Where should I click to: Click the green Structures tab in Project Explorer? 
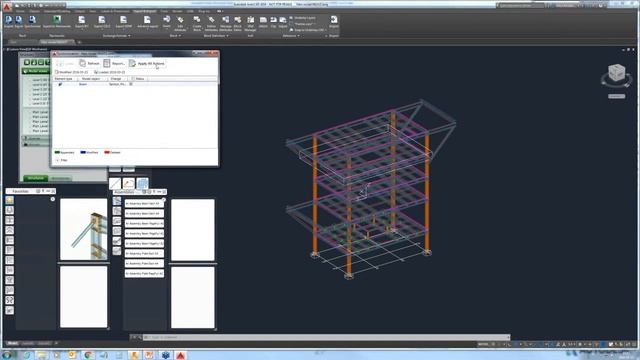pos(36,178)
